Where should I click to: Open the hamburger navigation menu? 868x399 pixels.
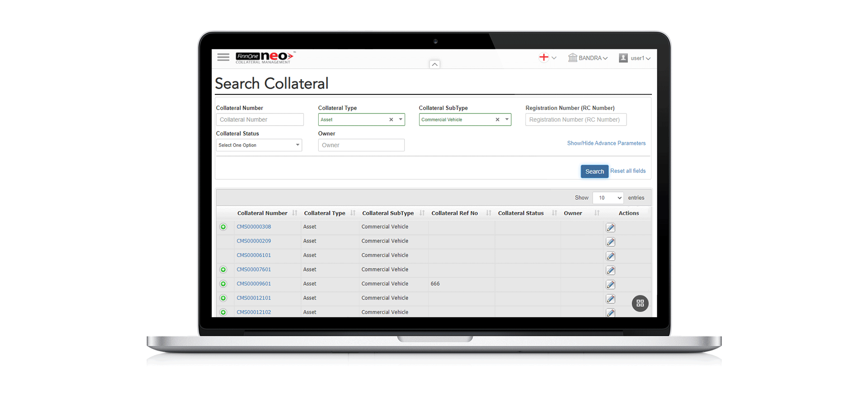[223, 57]
